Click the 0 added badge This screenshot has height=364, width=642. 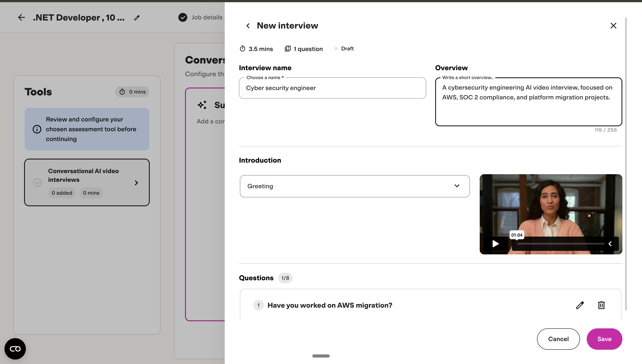click(62, 193)
